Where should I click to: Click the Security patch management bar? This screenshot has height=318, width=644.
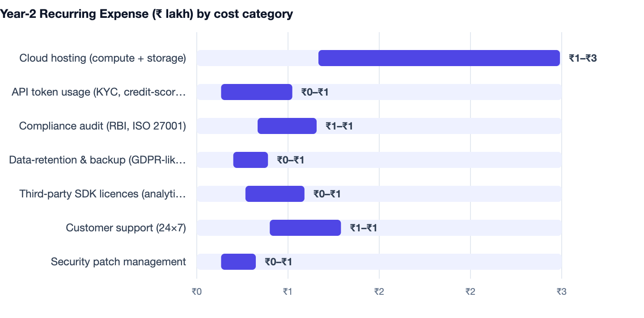point(238,262)
